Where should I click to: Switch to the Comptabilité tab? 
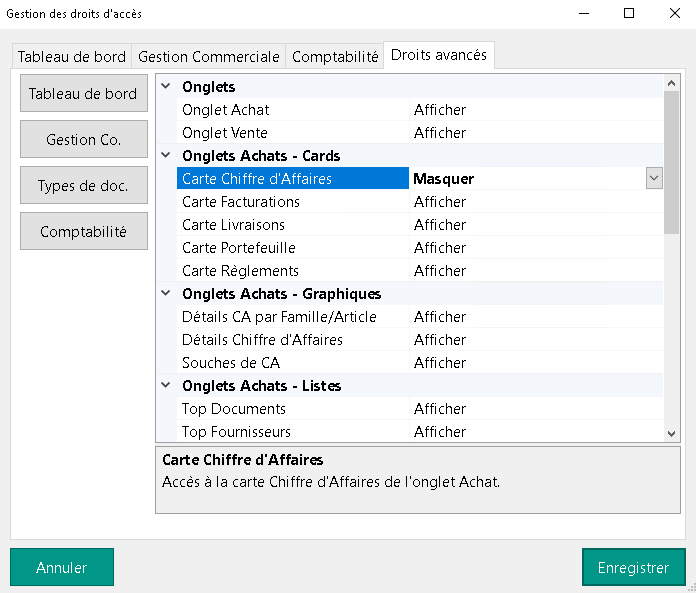tap(335, 57)
